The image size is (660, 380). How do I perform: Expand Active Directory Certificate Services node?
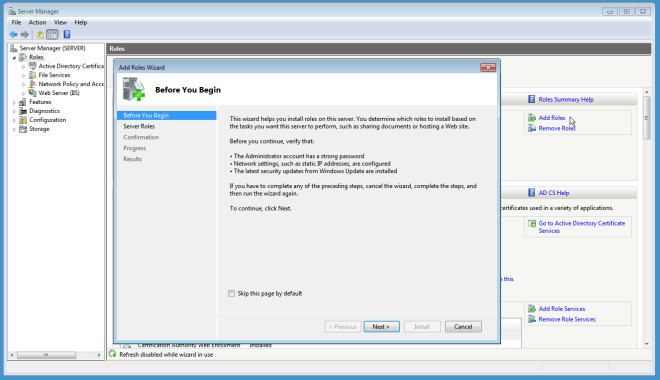pyautogui.click(x=24, y=66)
